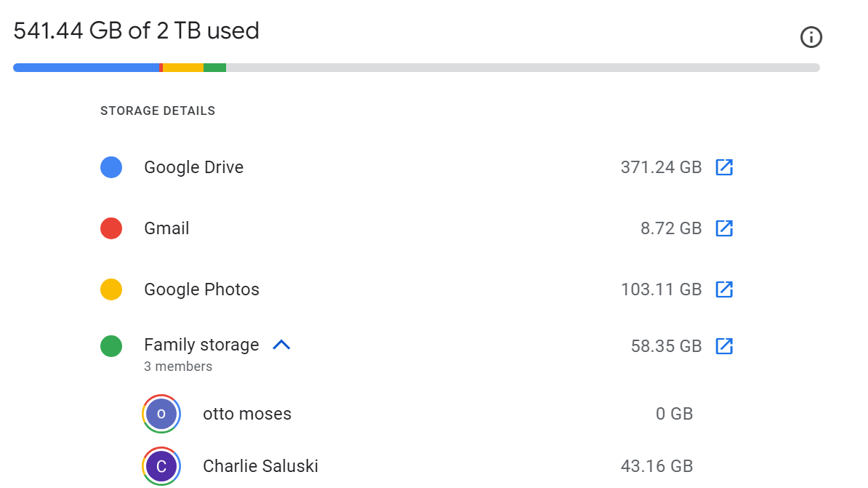868x488 pixels.
Task: Collapse the Family storage chevron
Action: [x=281, y=345]
